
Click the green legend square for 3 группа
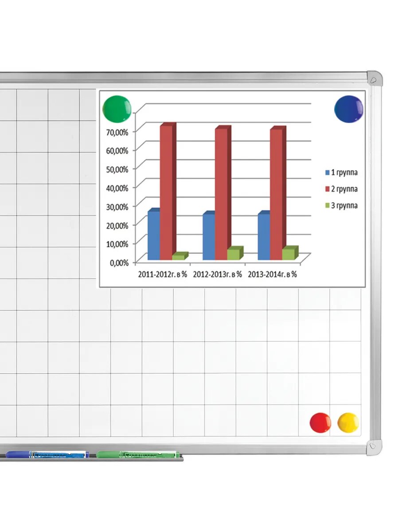[x=327, y=205]
